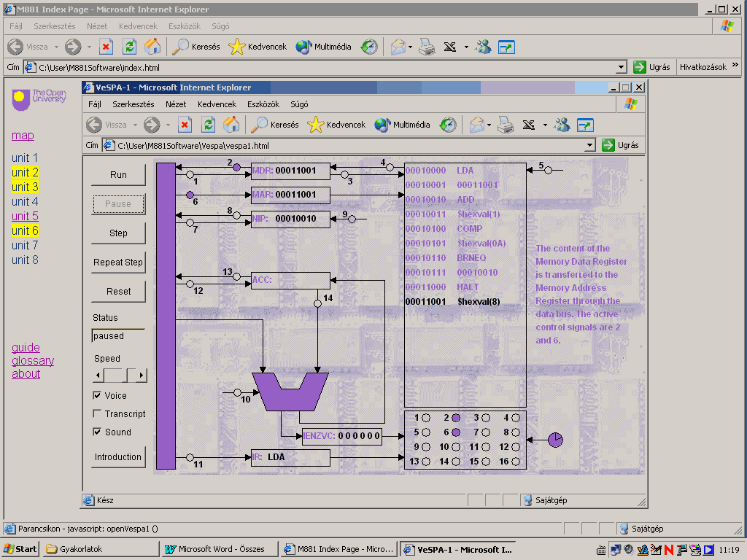Open Keresés search in VeSPA-1 window toolbar
Screen dimensions: 747x560
275,125
